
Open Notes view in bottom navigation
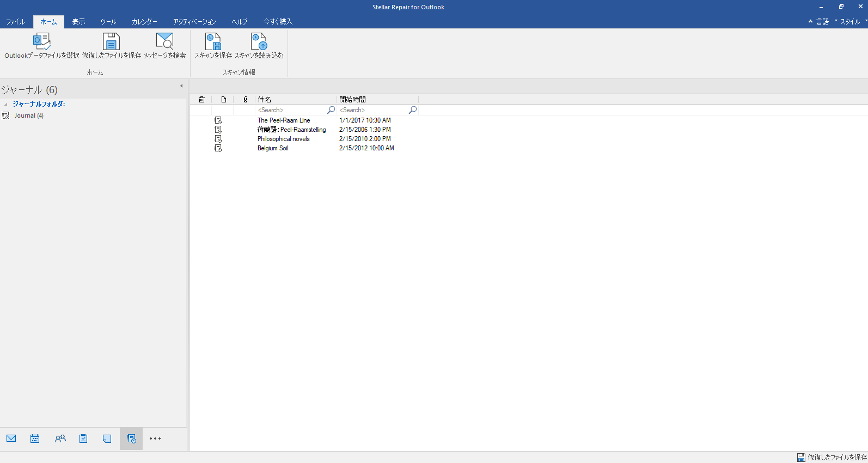107,438
